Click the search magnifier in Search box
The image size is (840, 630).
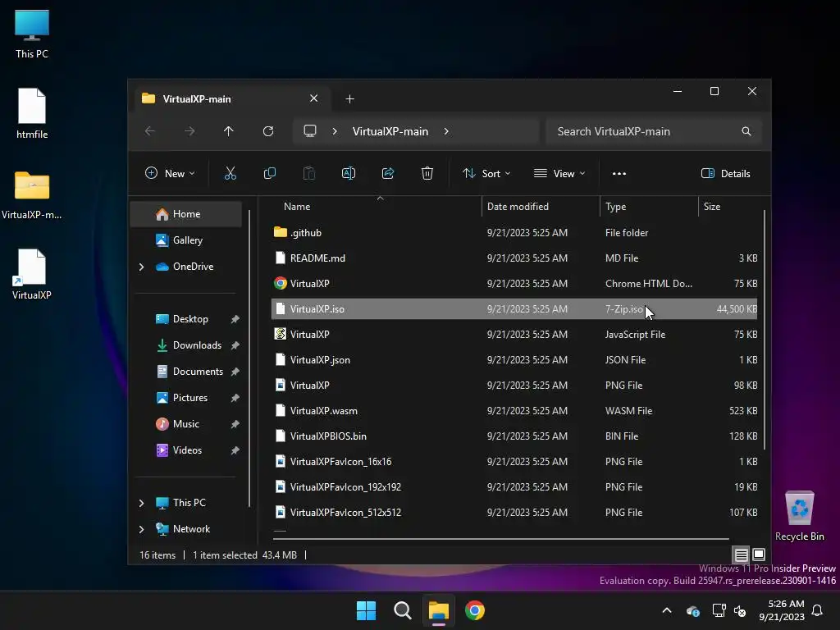coord(746,131)
